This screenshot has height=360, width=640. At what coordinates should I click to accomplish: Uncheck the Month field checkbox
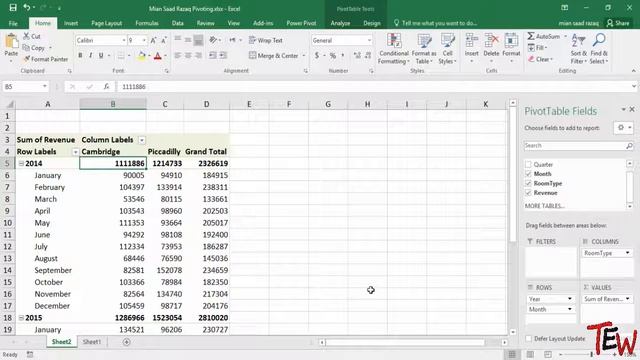(528, 174)
